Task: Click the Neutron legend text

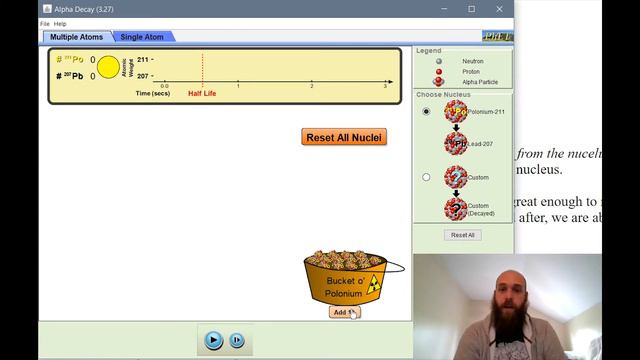Action: click(x=473, y=61)
